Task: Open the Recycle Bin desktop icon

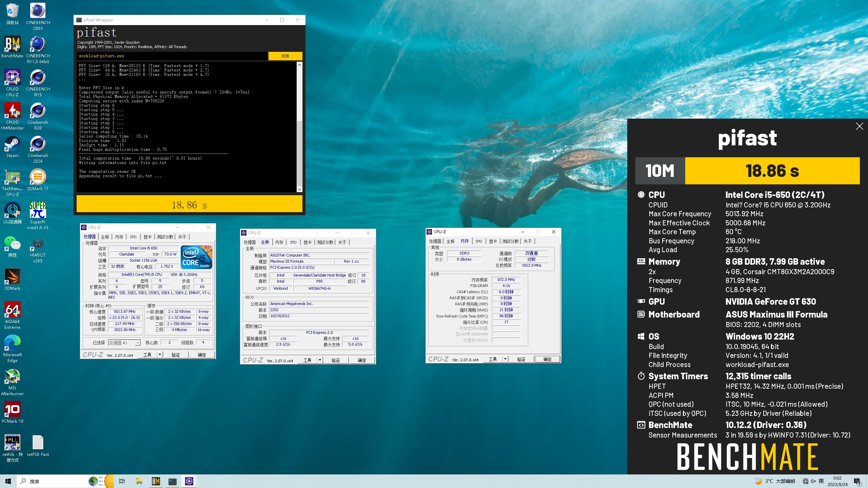Action: click(x=13, y=14)
